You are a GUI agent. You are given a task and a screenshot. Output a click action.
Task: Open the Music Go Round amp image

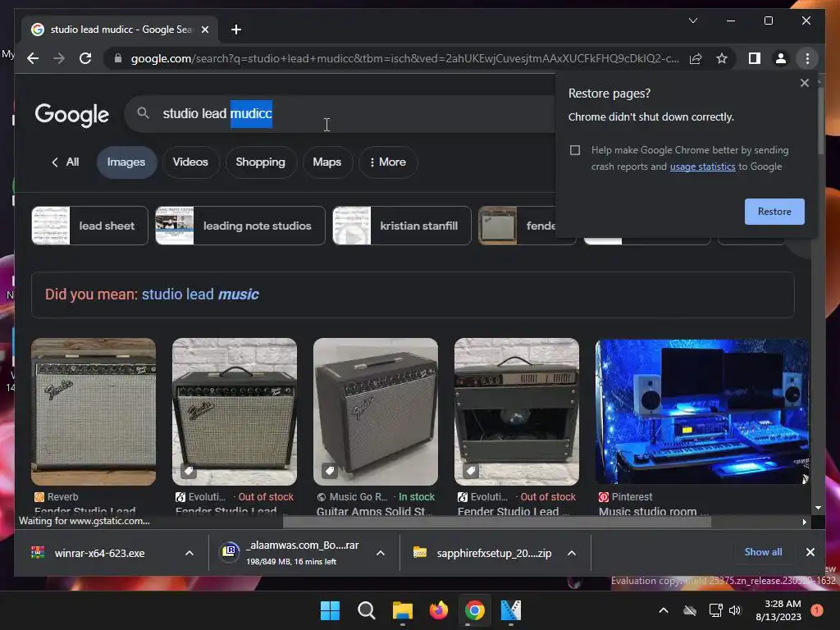(x=376, y=412)
